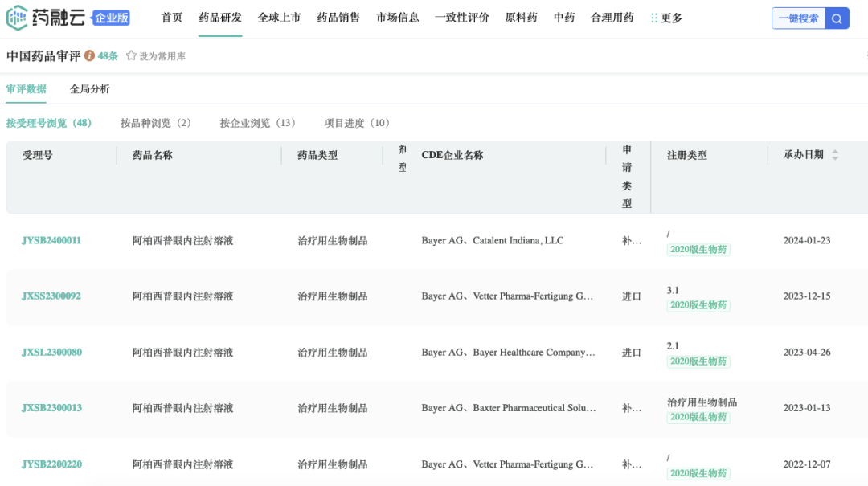Viewport: 868px width, 486px height.
Task: Click Bayer AG、Baxter Pharmaceutical cell
Action: (x=509, y=408)
